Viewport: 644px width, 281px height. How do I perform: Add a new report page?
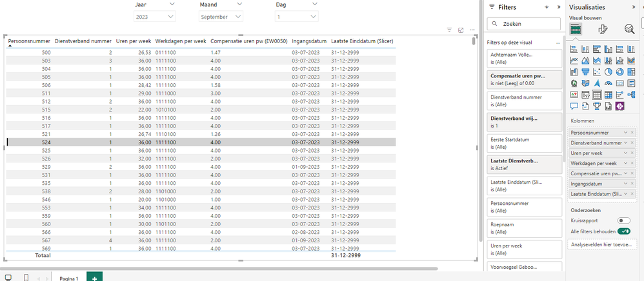[x=94, y=277]
